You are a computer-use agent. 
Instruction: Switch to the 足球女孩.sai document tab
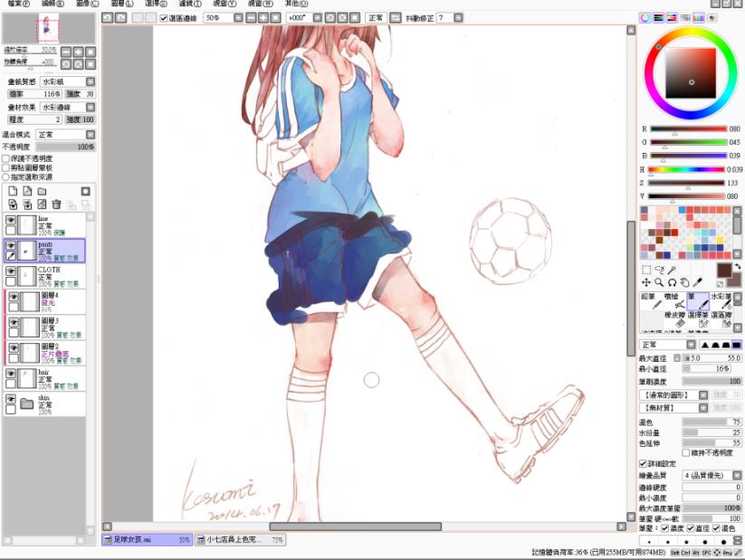pyautogui.click(x=147, y=539)
